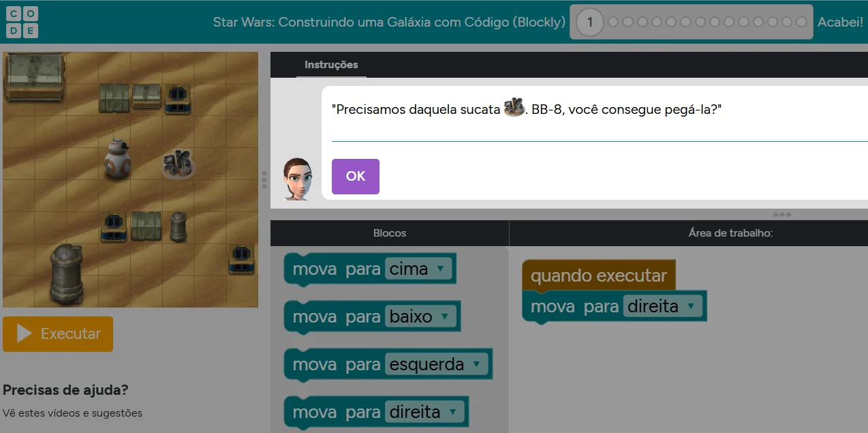The width and height of the screenshot is (868, 433).
Task: Open "Vê estes vídeos e sugestões" help
Action: tap(72, 413)
